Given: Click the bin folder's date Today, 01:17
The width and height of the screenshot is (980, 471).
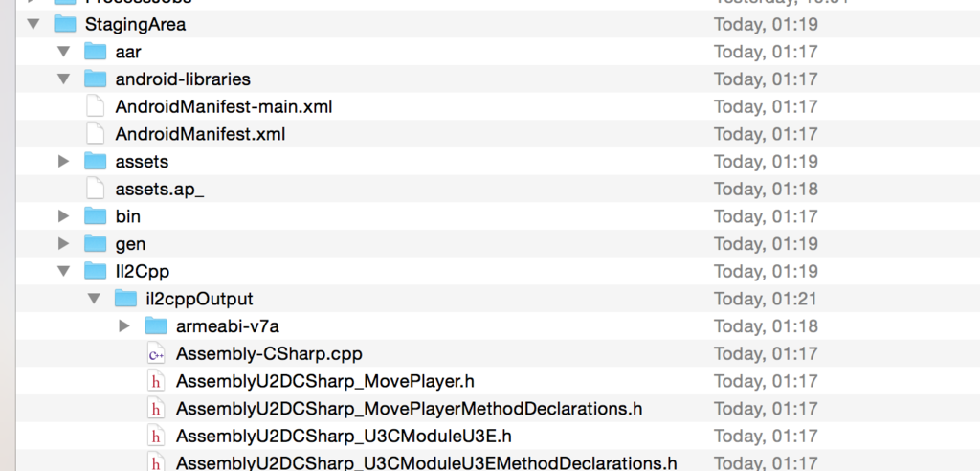Looking at the screenshot, I should [766, 217].
